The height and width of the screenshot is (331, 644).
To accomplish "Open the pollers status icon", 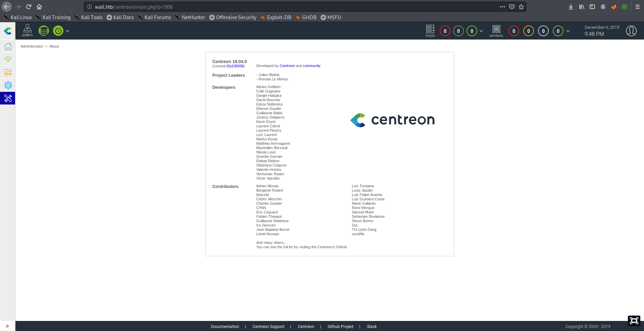I will point(28,30).
